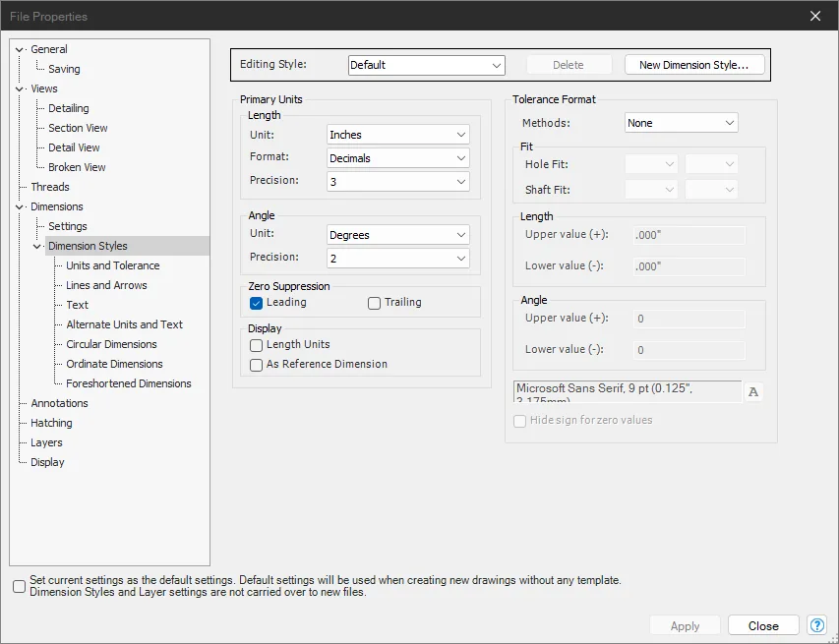Select Detail View in the tree
This screenshot has width=839, height=644.
[x=74, y=147]
